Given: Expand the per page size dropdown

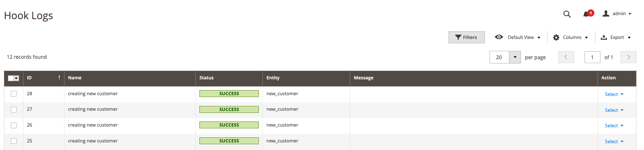Looking at the screenshot, I should [515, 57].
